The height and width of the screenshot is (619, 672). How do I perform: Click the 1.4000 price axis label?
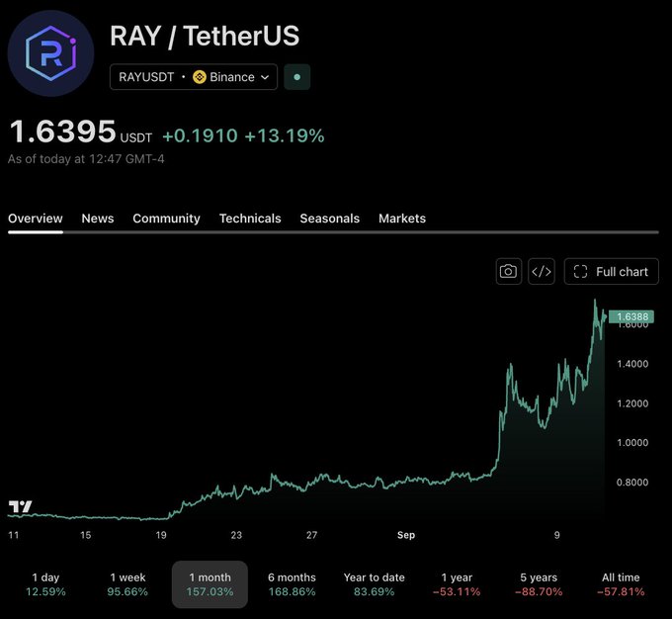(x=632, y=364)
